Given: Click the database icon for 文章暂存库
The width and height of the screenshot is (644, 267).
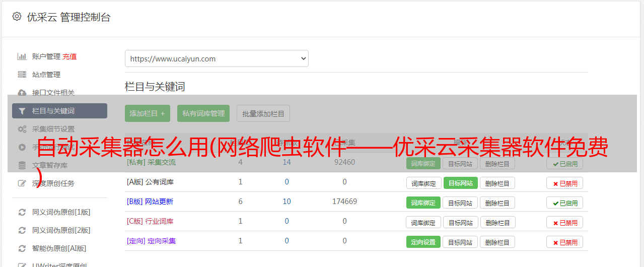Looking at the screenshot, I should click(22, 165).
